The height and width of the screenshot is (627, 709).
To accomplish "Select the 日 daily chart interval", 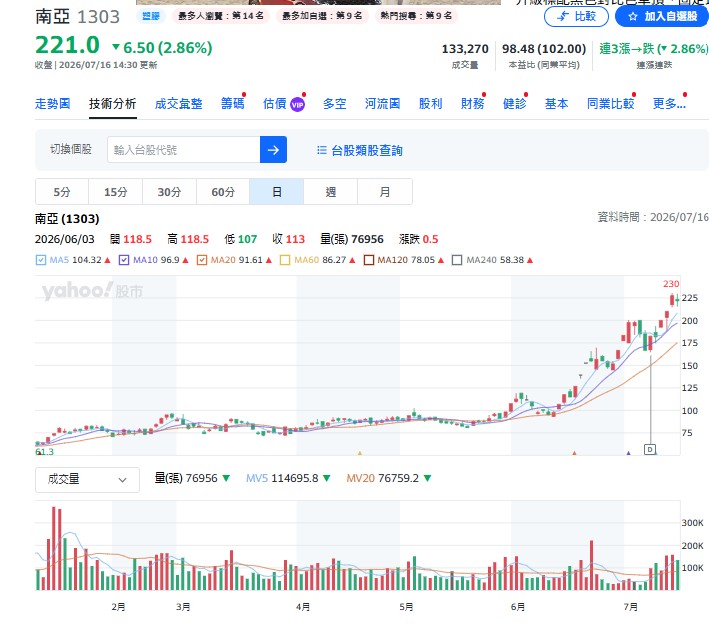I will click(277, 192).
